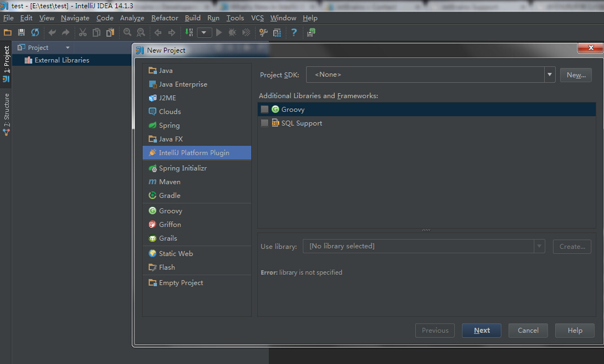Select Java project type
Image resolution: width=604 pixels, height=364 pixels.
197,71
